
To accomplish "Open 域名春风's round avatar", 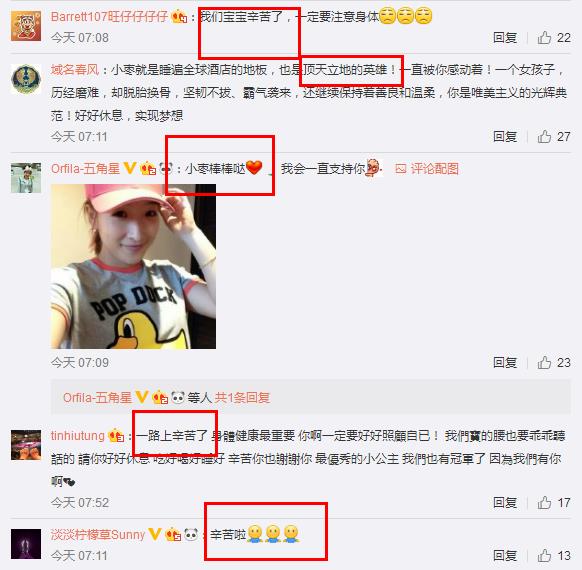I will click(26, 79).
